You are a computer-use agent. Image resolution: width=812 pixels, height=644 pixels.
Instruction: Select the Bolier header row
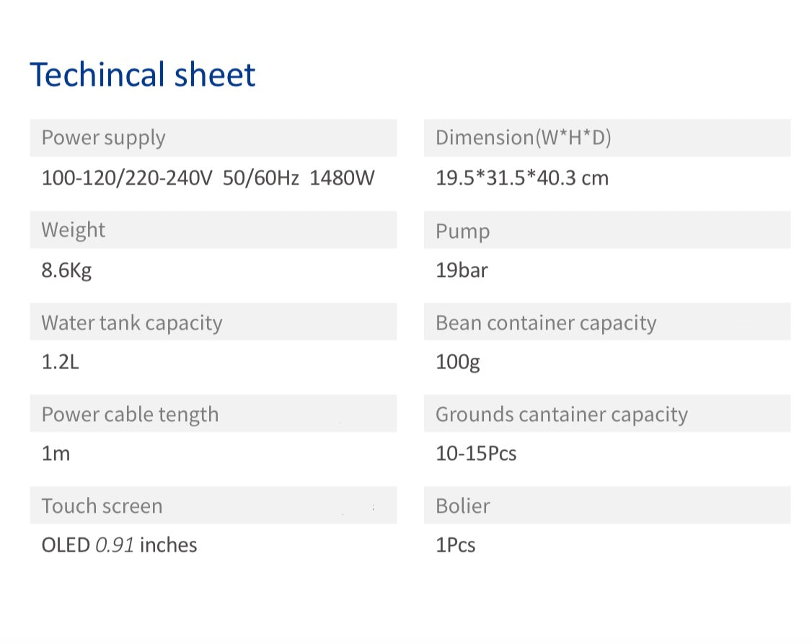(x=607, y=505)
